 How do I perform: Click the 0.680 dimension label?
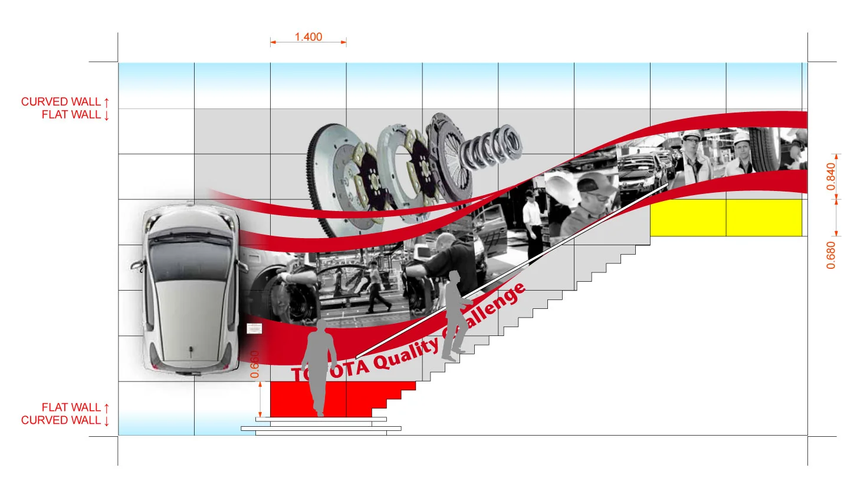click(x=831, y=255)
